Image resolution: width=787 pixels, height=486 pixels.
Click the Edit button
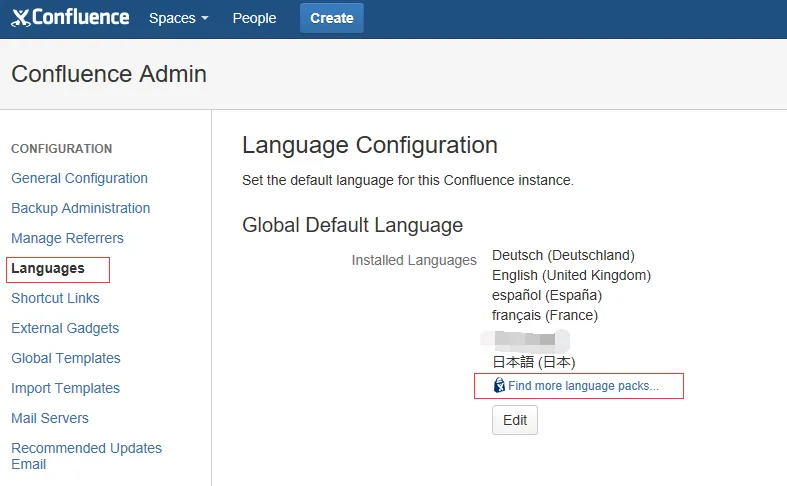[x=514, y=420]
